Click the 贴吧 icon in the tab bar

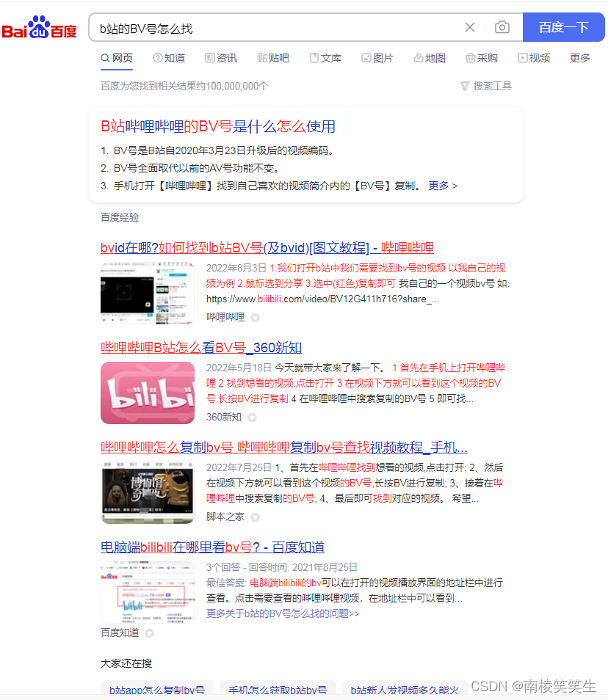point(261,58)
